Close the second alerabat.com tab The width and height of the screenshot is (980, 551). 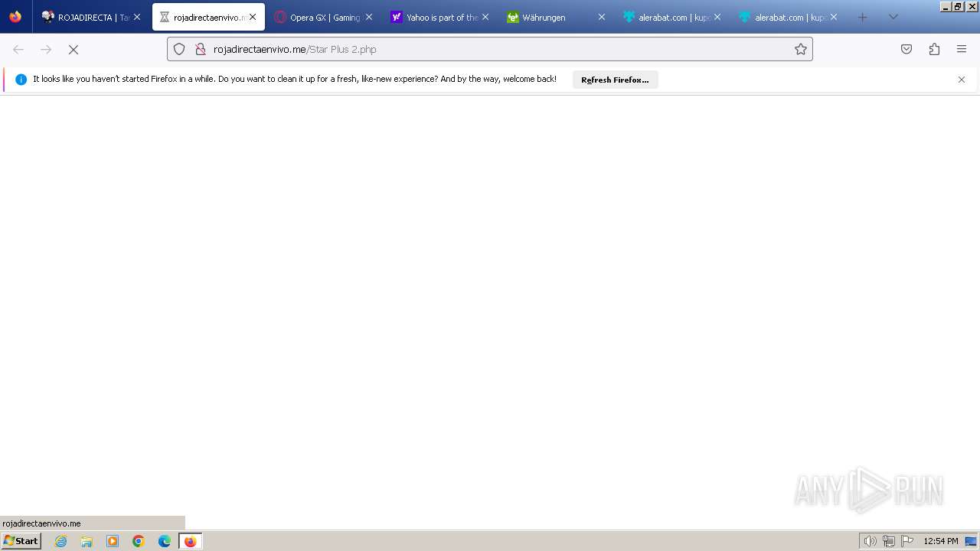pos(834,17)
